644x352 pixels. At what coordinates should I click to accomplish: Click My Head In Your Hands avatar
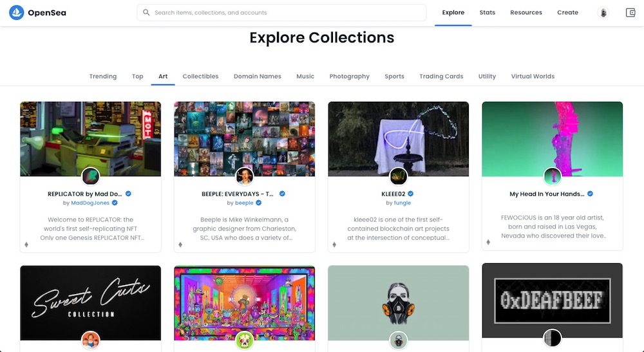click(553, 176)
